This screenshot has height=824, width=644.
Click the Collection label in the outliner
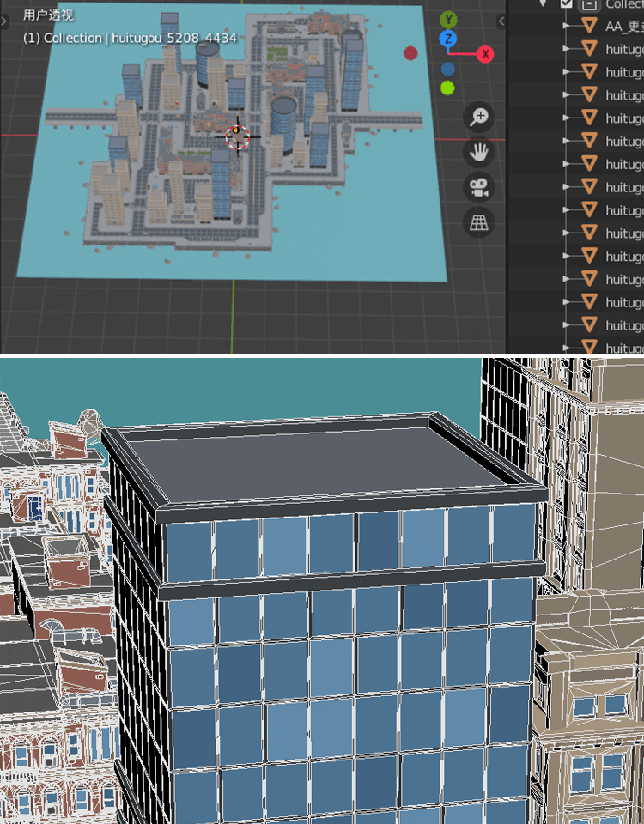coord(624,4)
